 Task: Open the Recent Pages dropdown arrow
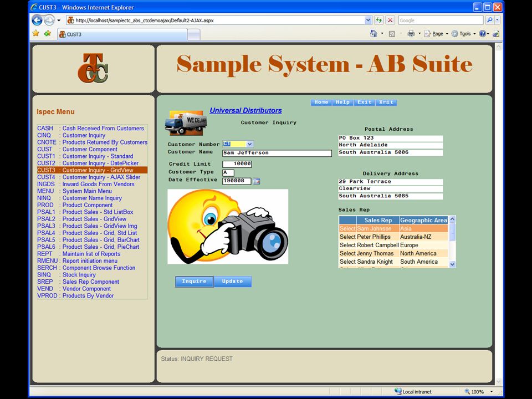click(x=59, y=21)
